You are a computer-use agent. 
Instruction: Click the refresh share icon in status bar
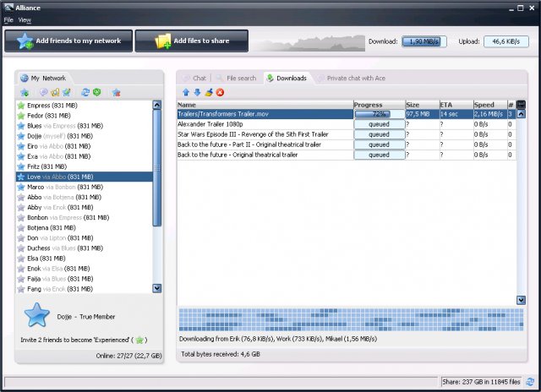point(530,382)
